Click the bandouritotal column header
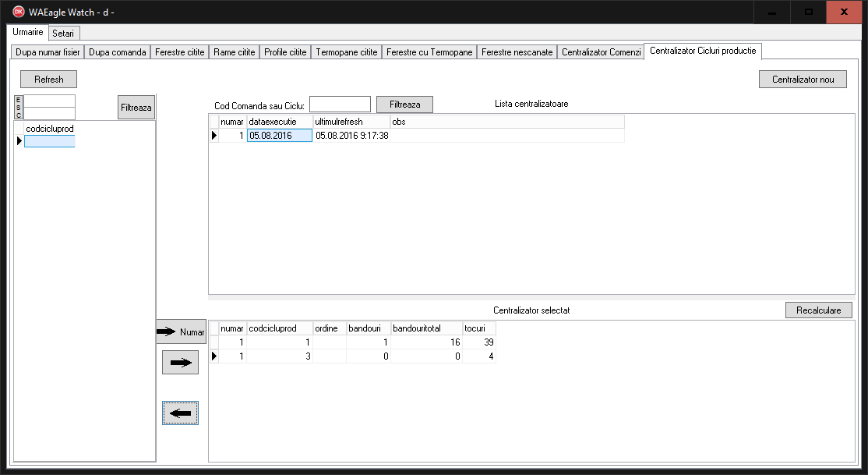The image size is (868, 475). coord(426,328)
